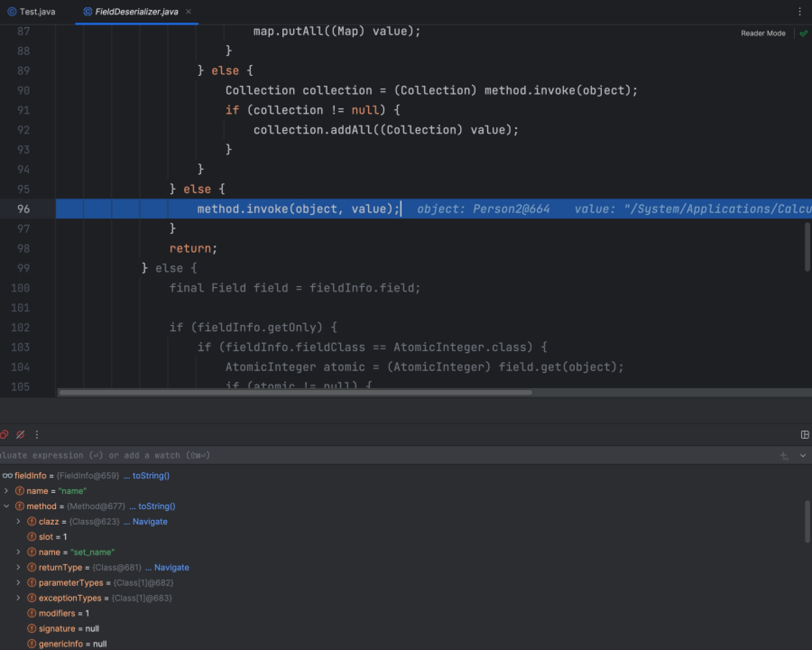The width and height of the screenshot is (812, 650).
Task: Click toString() link on method row
Action: [x=157, y=506]
